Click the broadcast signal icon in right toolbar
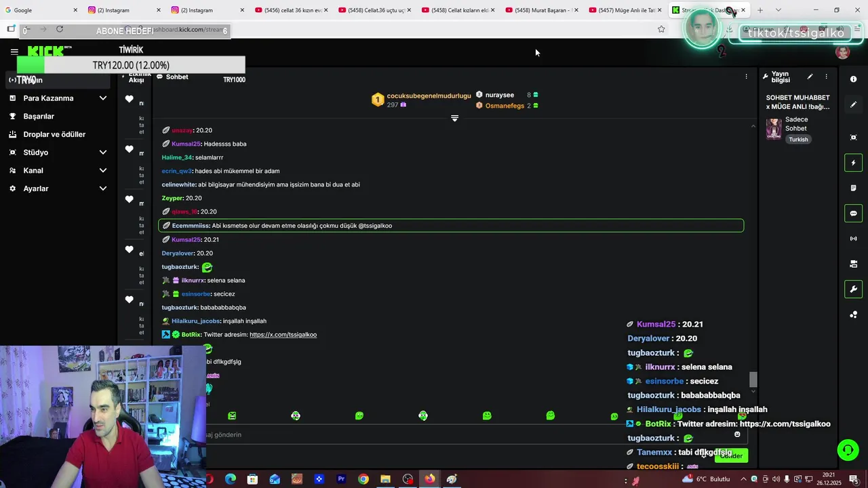Image resolution: width=868 pixels, height=488 pixels. (x=853, y=239)
